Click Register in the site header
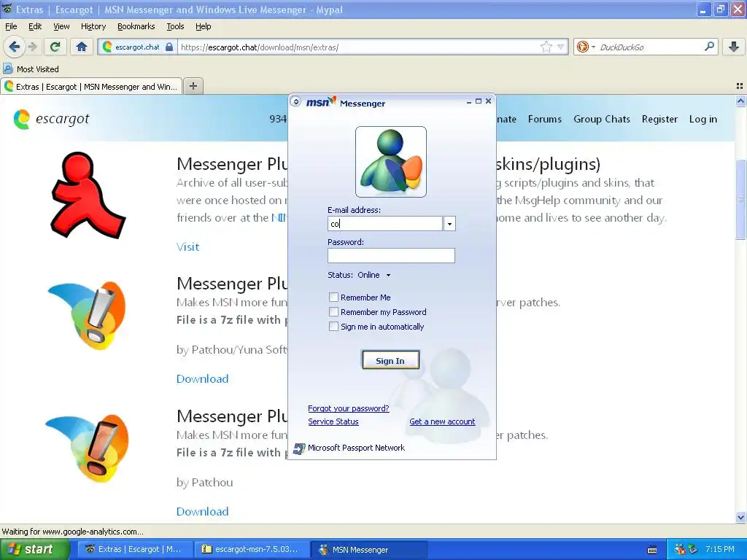The width and height of the screenshot is (747, 560). pos(659,119)
